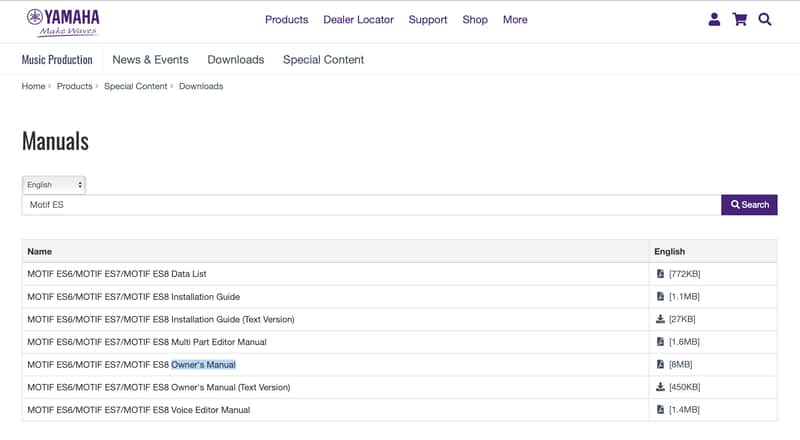Select the MOTIF ES8 Data List row
The height and width of the screenshot is (440, 800).
(x=399, y=274)
